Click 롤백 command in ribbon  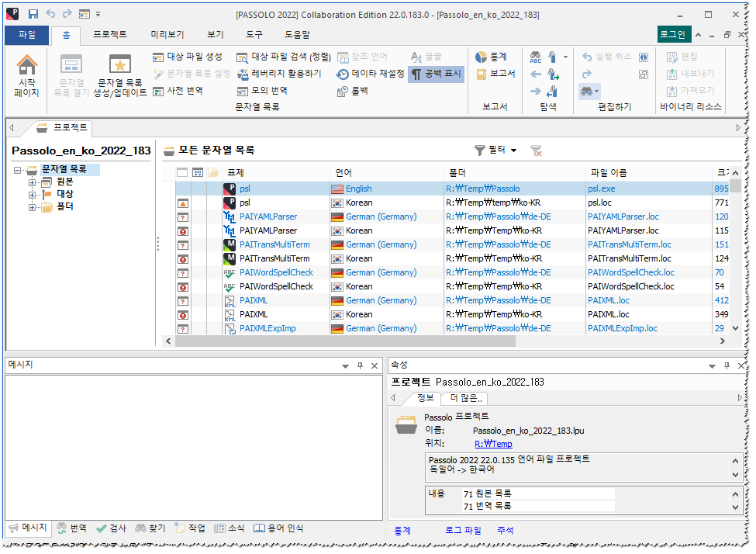(x=353, y=91)
